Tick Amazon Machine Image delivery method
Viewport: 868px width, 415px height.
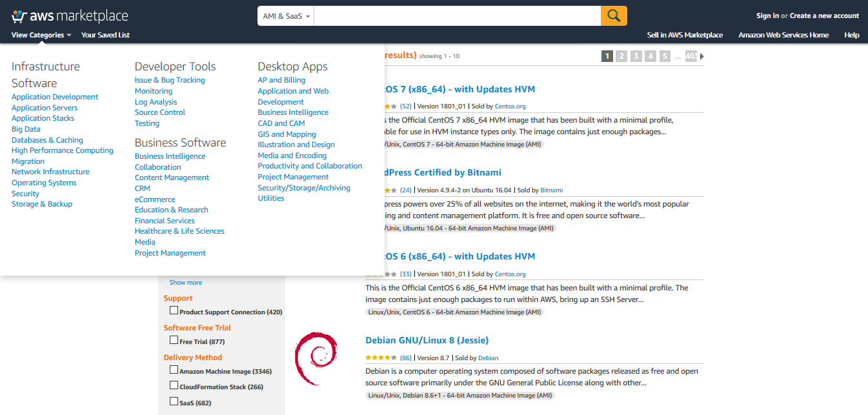[174, 370]
